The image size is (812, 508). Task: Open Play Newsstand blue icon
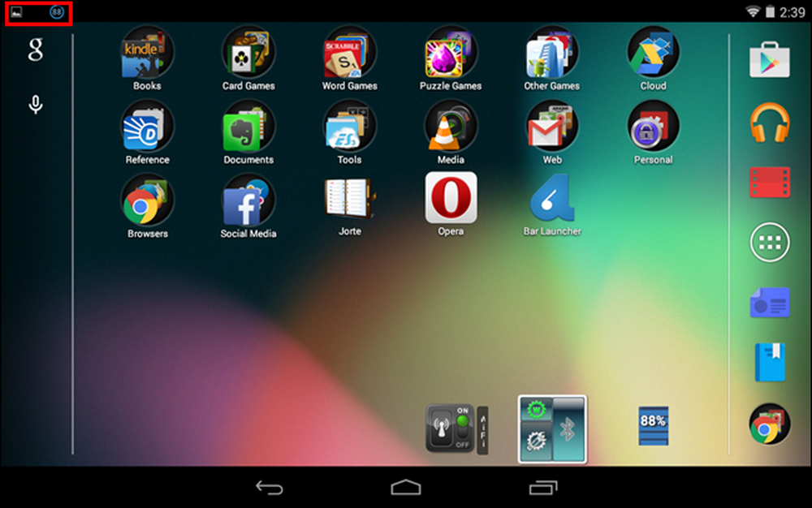pyautogui.click(x=770, y=303)
